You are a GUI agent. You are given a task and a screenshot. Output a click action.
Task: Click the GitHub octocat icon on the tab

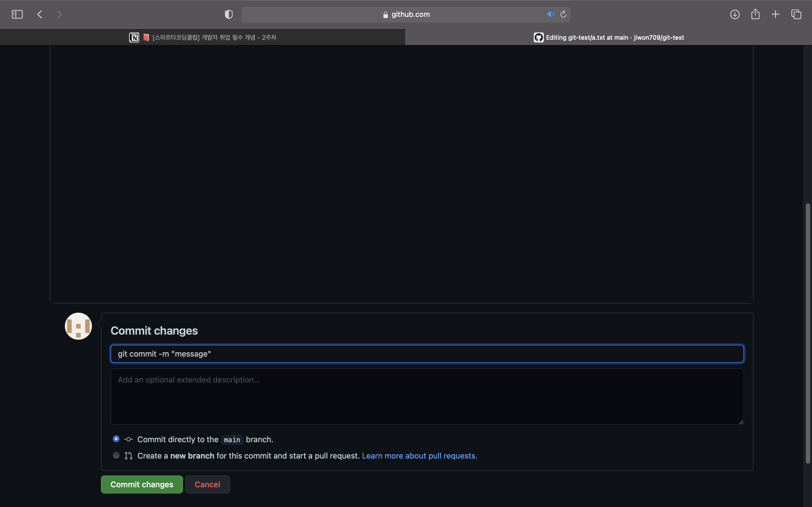(x=538, y=37)
